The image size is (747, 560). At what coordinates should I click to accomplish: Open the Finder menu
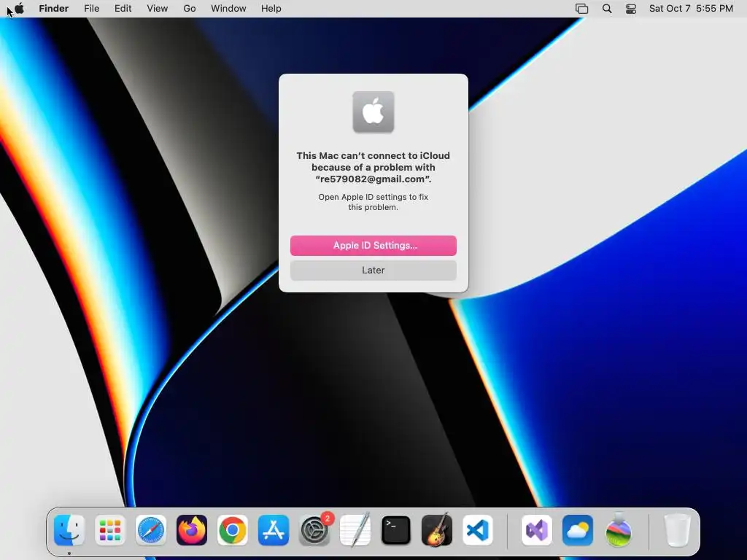tap(54, 9)
